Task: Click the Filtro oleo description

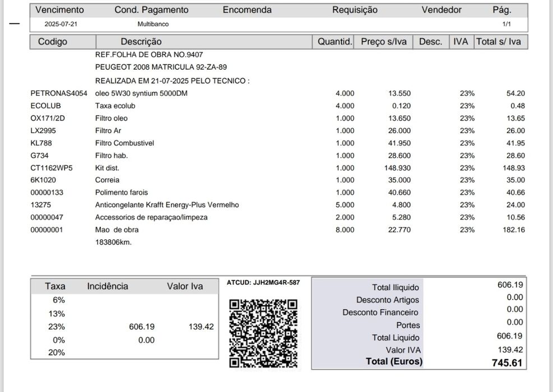Action: coord(111,118)
